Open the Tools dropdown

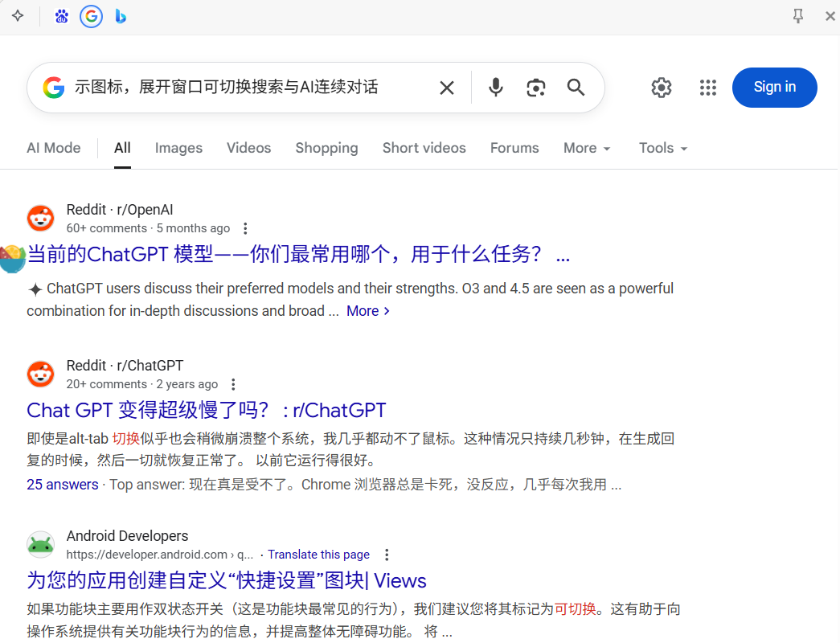click(663, 148)
